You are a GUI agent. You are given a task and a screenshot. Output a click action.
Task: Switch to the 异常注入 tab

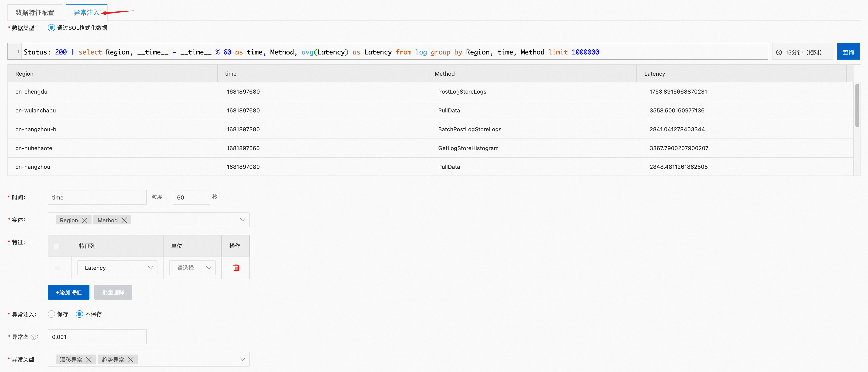86,13
